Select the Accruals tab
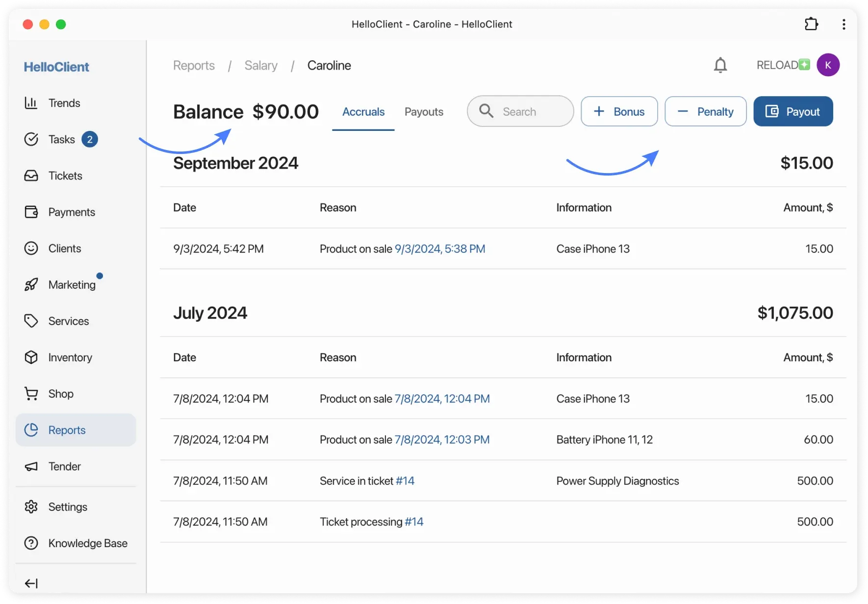This screenshot has height=604, width=868. point(363,111)
